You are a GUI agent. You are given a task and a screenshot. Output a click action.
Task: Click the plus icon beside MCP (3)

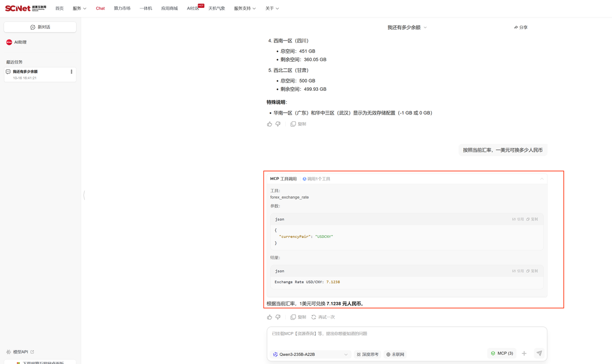point(524,353)
